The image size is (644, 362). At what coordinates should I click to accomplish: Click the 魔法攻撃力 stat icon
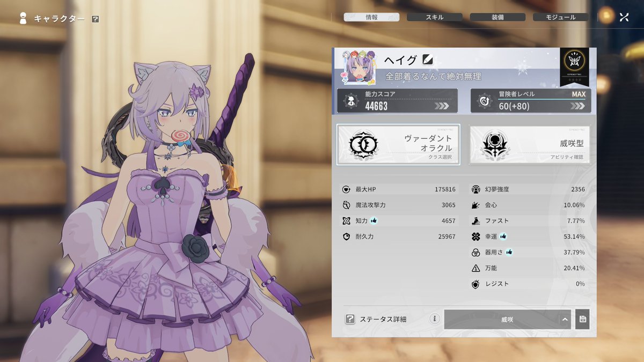[346, 205]
